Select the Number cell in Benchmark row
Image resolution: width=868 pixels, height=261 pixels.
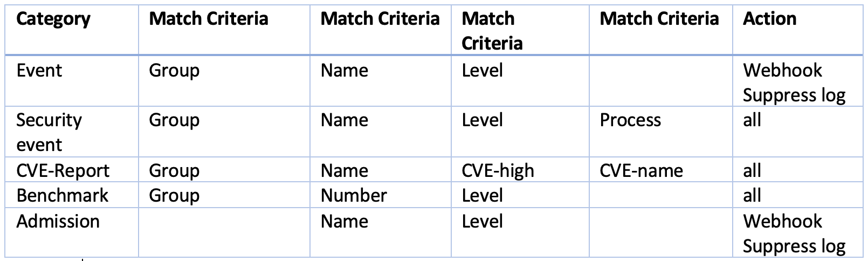[353, 195]
